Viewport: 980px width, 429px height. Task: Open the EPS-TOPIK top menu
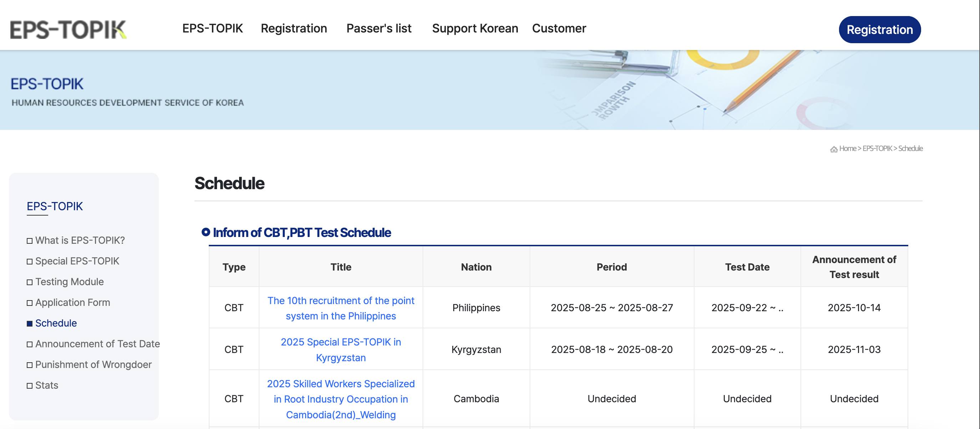tap(212, 29)
